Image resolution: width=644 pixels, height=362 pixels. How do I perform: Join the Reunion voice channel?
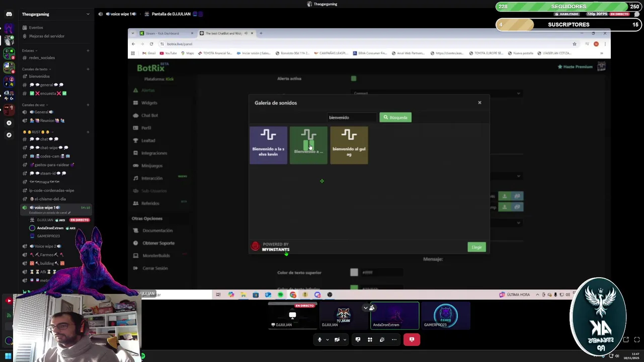coord(47,121)
